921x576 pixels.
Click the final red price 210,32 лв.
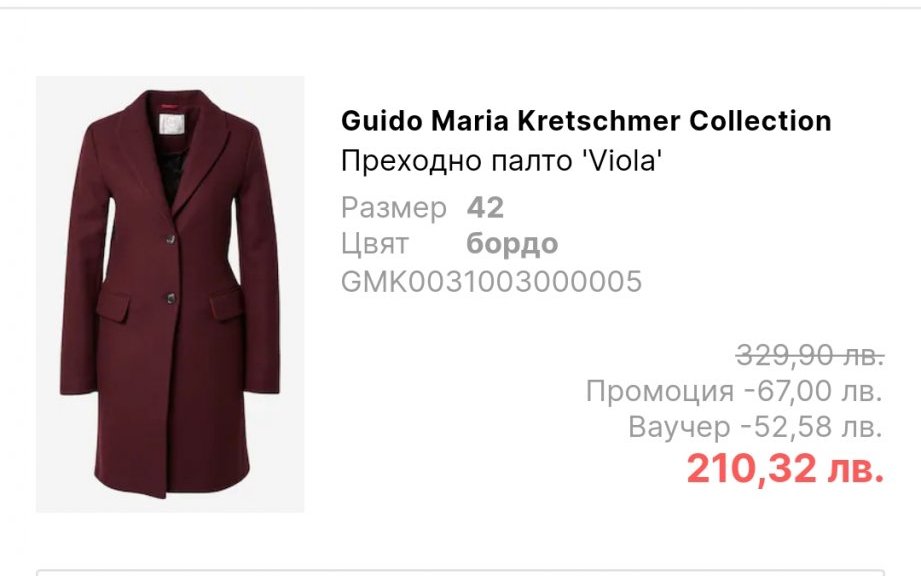785,468
